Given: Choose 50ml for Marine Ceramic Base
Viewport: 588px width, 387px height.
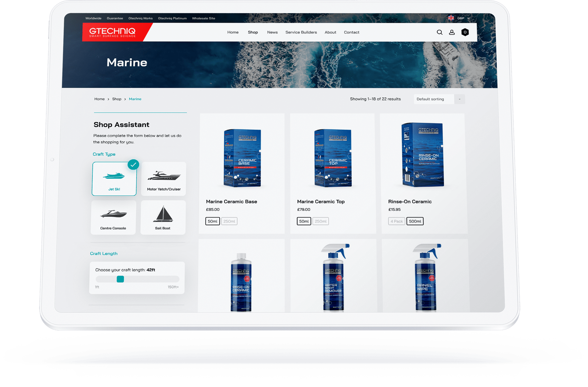Looking at the screenshot, I should [x=212, y=221].
